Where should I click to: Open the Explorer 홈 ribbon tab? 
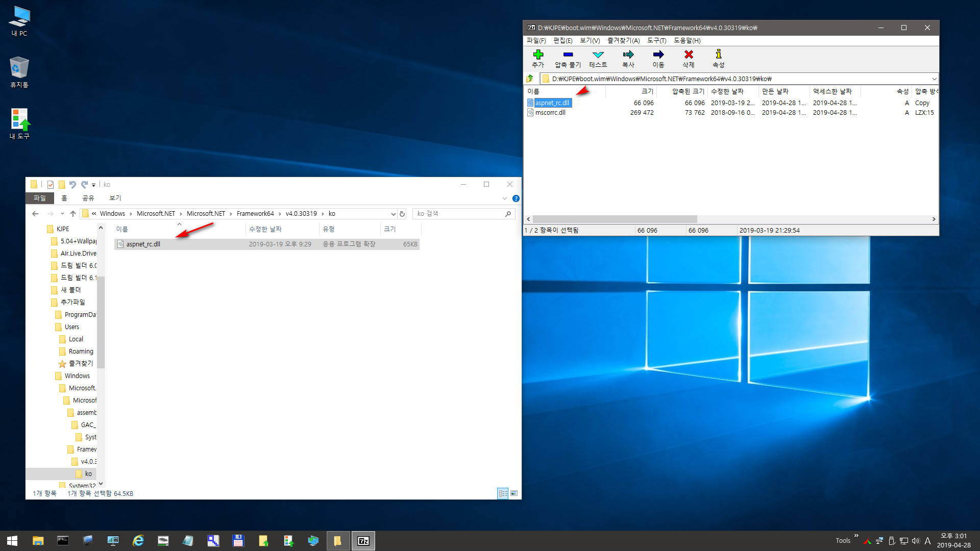(64, 198)
